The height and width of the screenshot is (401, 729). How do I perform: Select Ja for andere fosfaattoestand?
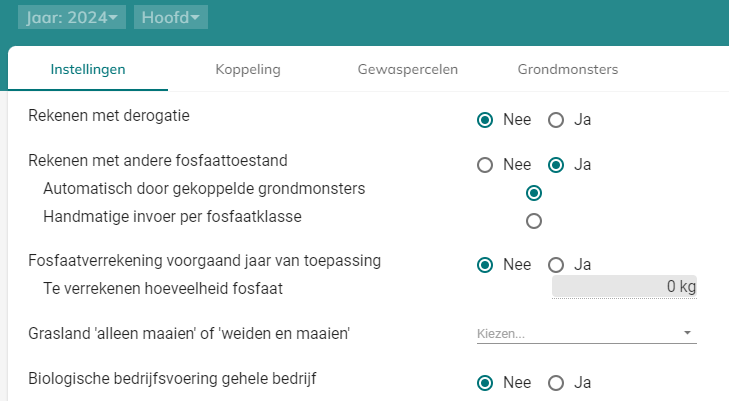[x=557, y=165]
